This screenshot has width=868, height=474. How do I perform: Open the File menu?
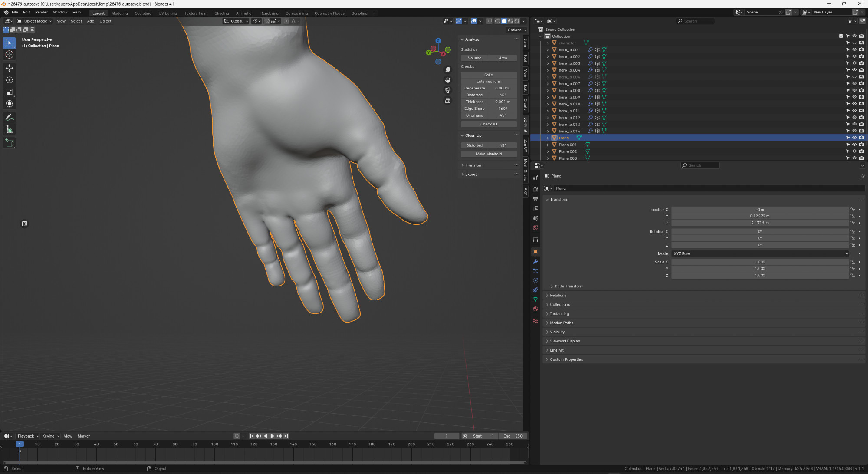(15, 12)
